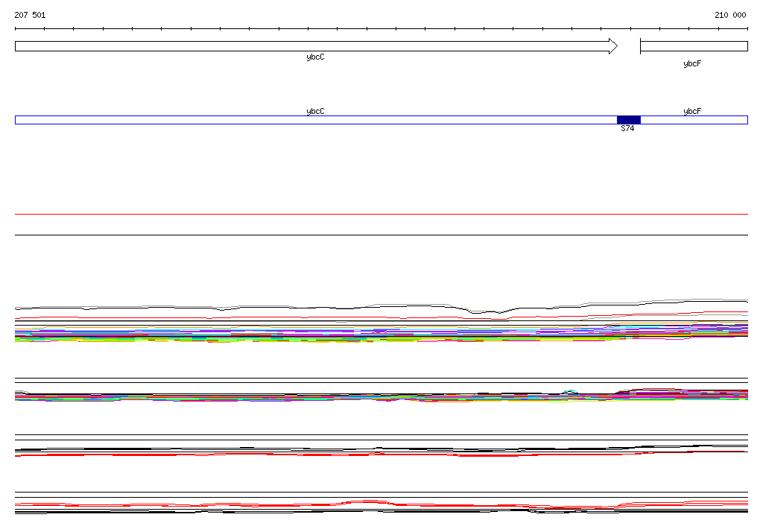Image resolution: width=763 pixels, height=532 pixels.
Task: Select the ybcF gene box in top track
Action: pyautogui.click(x=693, y=46)
